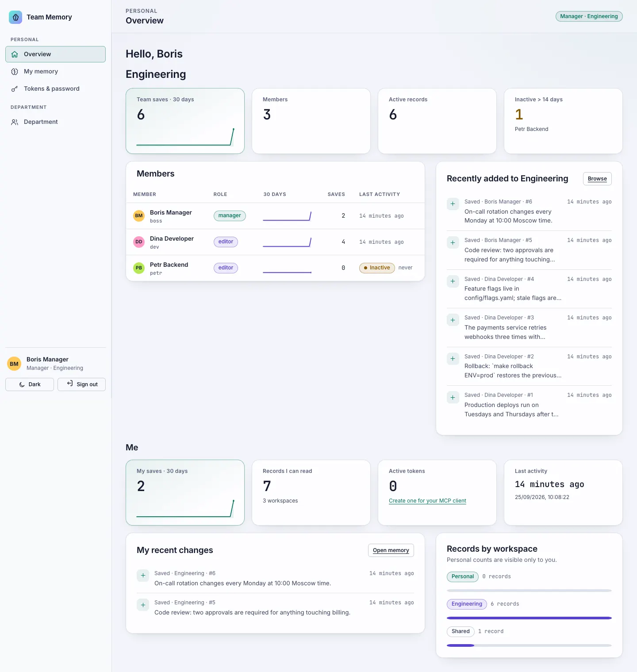Image resolution: width=637 pixels, height=672 pixels.
Task: Click the plus icon beside Engineering #6 in My recent changes
Action: pyautogui.click(x=143, y=576)
